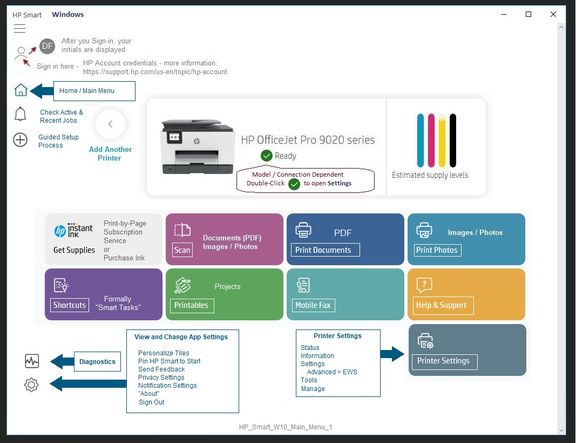Click the black ink level bar
576x443 pixels.
click(453, 140)
